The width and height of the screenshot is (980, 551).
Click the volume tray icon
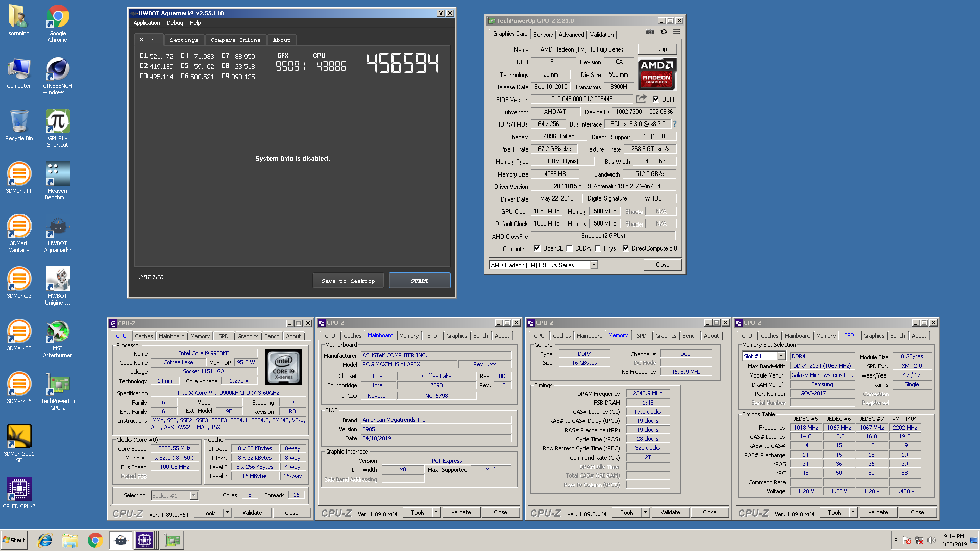tap(931, 540)
